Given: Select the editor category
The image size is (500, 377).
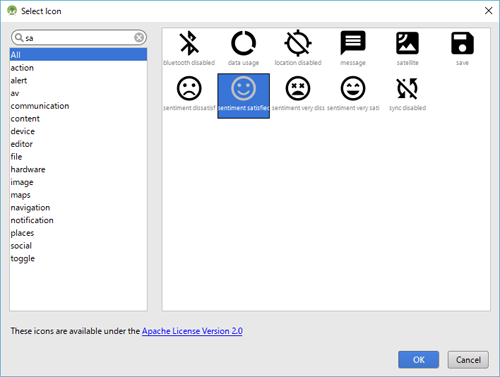Looking at the screenshot, I should pos(78,144).
